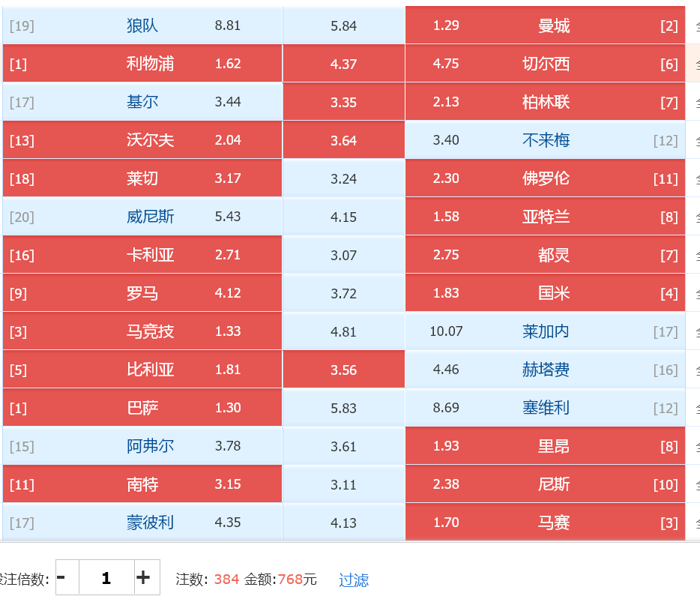Toggle 利物浦 home win at 1.62
This screenshot has width=700, height=605.
142,64
